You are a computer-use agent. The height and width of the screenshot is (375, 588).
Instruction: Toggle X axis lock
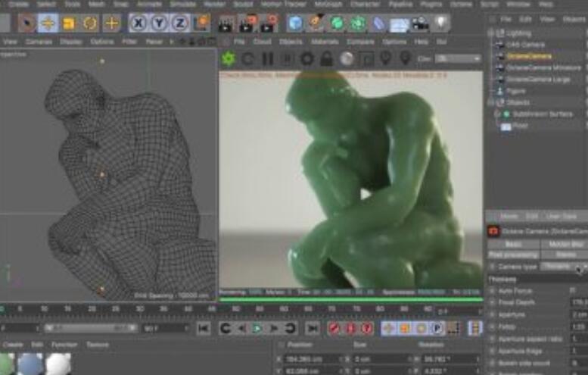tap(138, 23)
